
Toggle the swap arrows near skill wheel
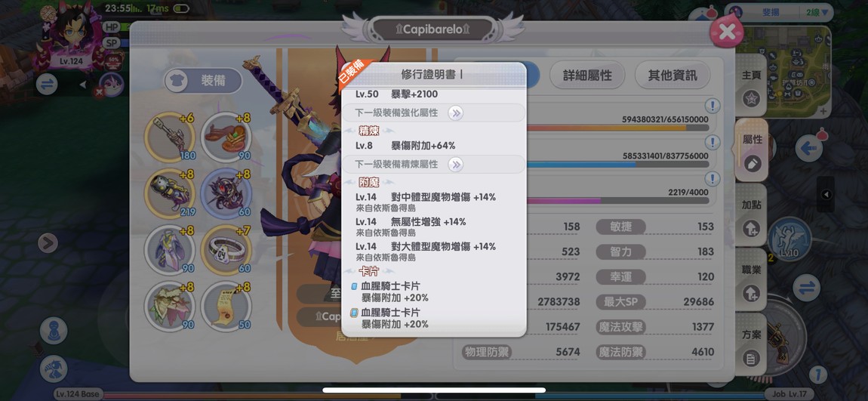(806, 288)
